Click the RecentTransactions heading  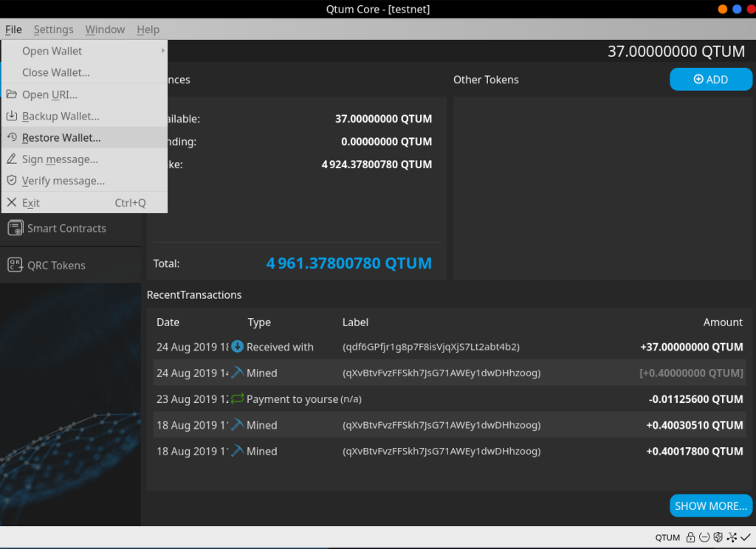point(194,294)
